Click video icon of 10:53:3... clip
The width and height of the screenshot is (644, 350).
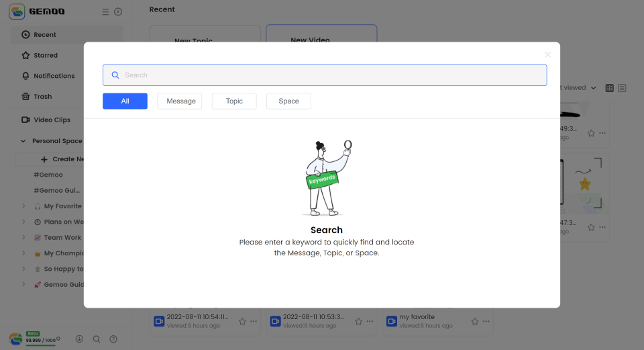(275, 321)
